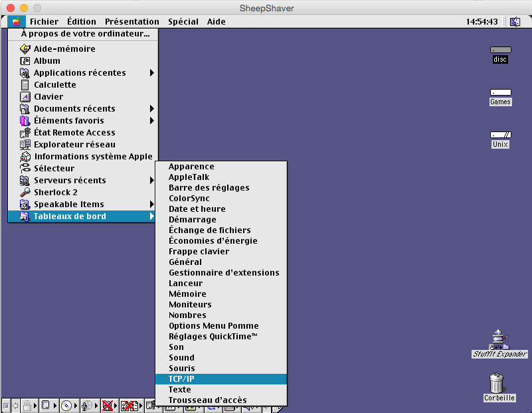Viewport: 532px width, 413px height.
Task: Open Apparence control panel
Action: pos(221,167)
